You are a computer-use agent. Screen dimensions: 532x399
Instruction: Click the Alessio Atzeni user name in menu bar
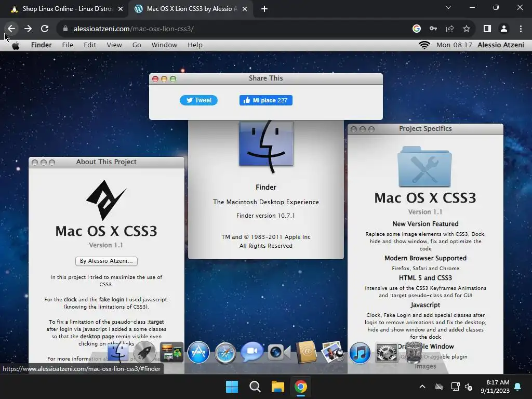pos(500,45)
